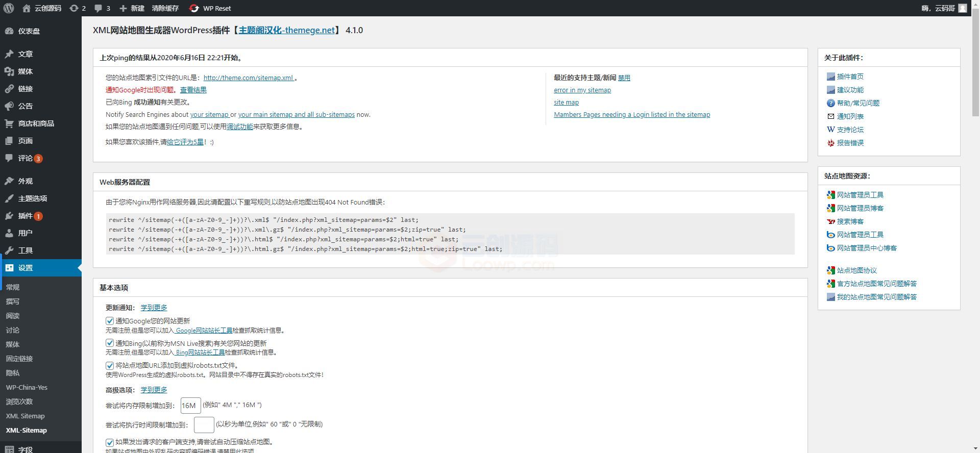The image size is (980, 453).
Task: Click 清除缓存 in admin bar
Action: (x=165, y=8)
